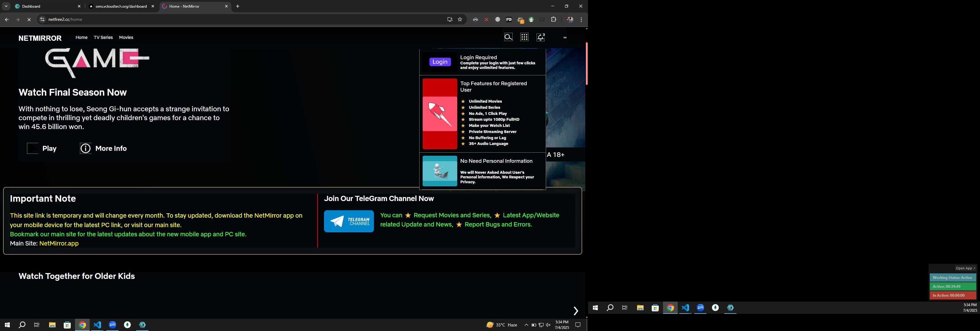The width and height of the screenshot is (980, 331).
Task: Close the Home - NetMirror tab
Action: 226,6
